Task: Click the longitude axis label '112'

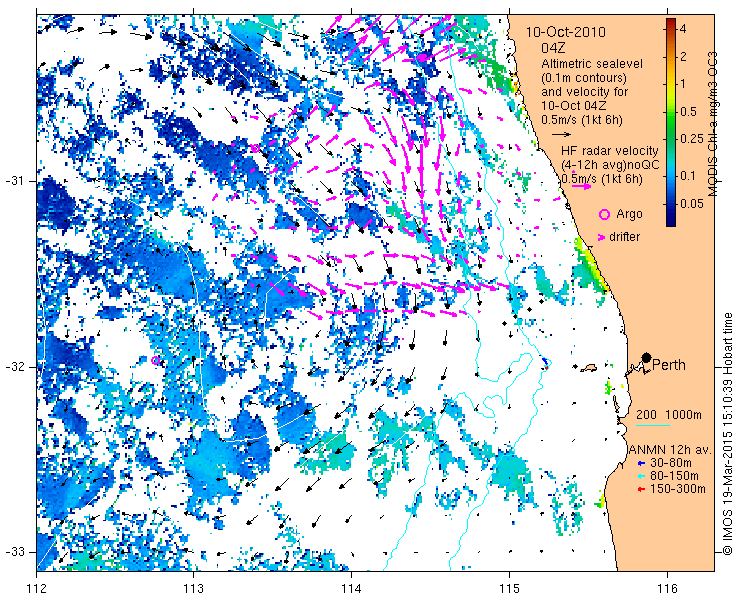Action: [x=37, y=589]
